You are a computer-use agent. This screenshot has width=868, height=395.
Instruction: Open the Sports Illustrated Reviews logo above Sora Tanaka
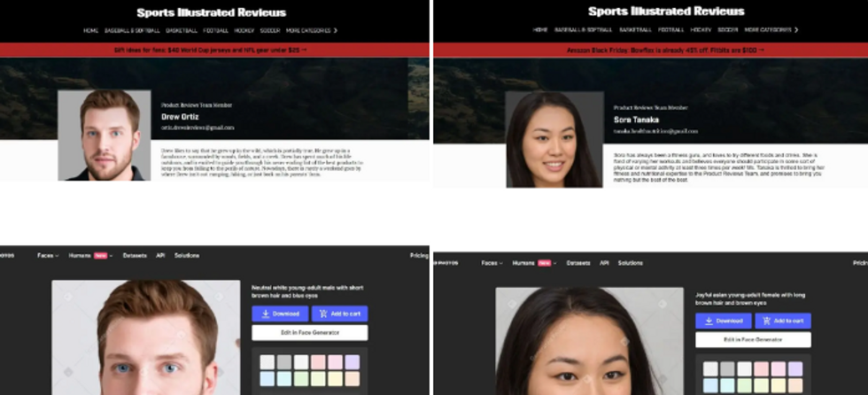tap(666, 12)
